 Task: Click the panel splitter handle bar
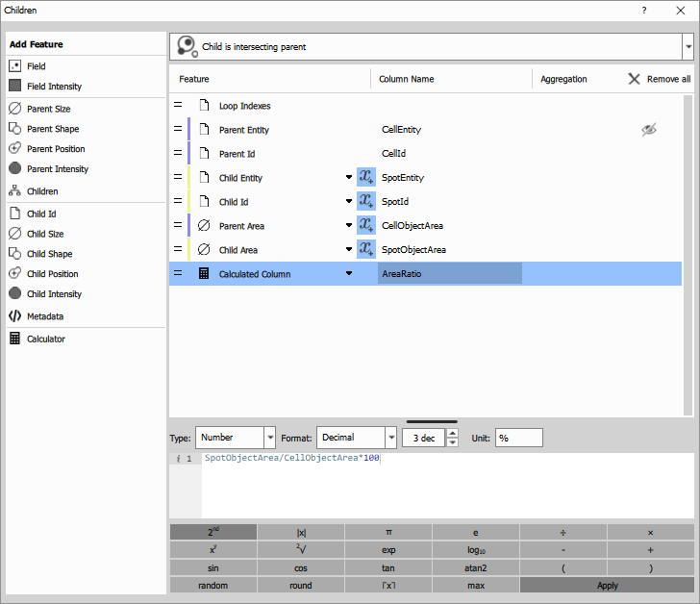click(x=432, y=421)
